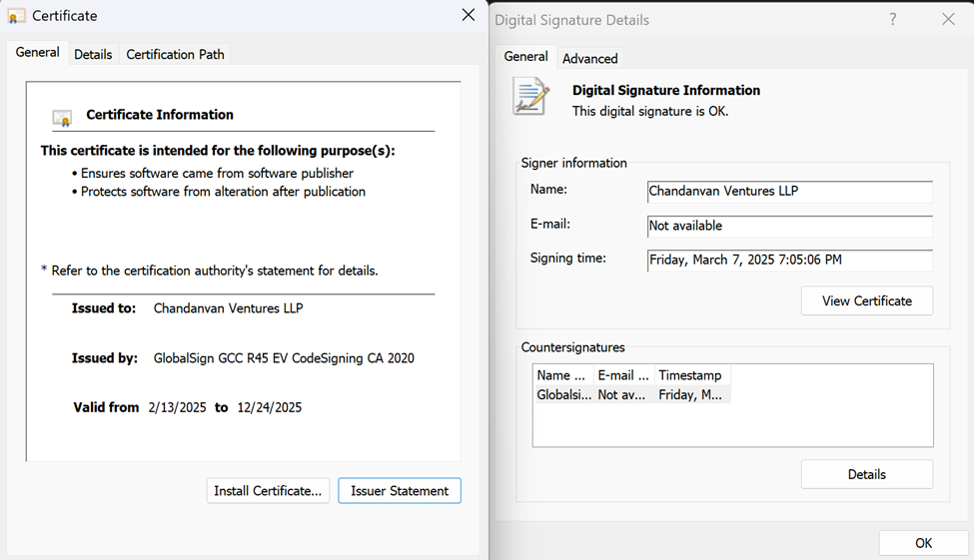This screenshot has width=974, height=560.
Task: Click the Install Certificate button
Action: click(x=268, y=490)
